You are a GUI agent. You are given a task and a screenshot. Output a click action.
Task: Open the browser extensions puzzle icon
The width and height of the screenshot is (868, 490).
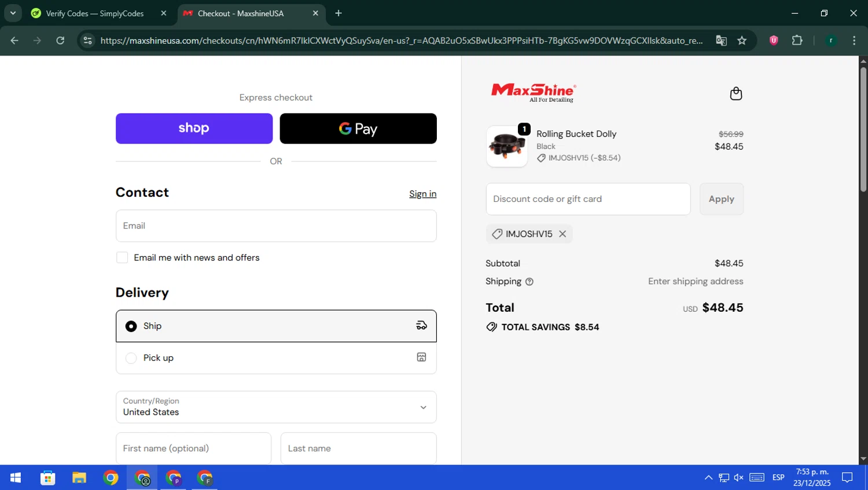[x=797, y=40]
